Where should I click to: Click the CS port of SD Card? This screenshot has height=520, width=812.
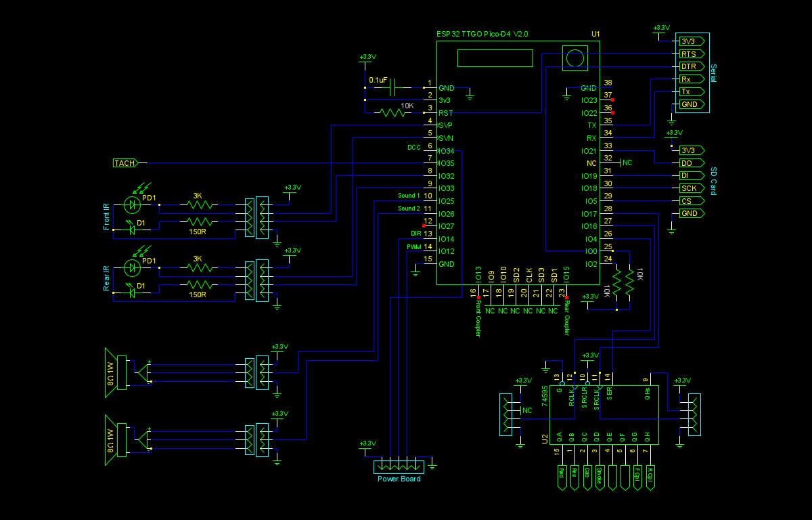click(x=690, y=201)
